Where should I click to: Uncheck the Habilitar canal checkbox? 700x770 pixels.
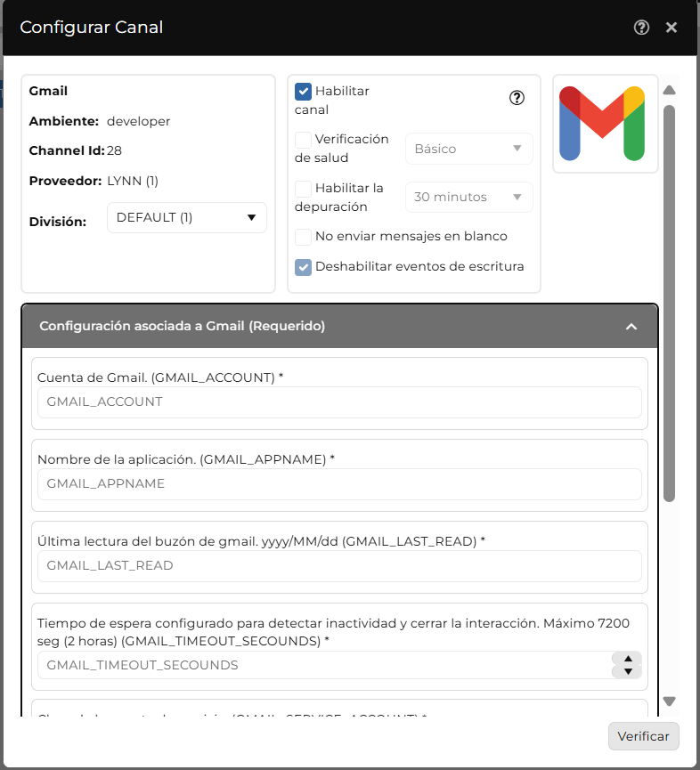tap(303, 92)
